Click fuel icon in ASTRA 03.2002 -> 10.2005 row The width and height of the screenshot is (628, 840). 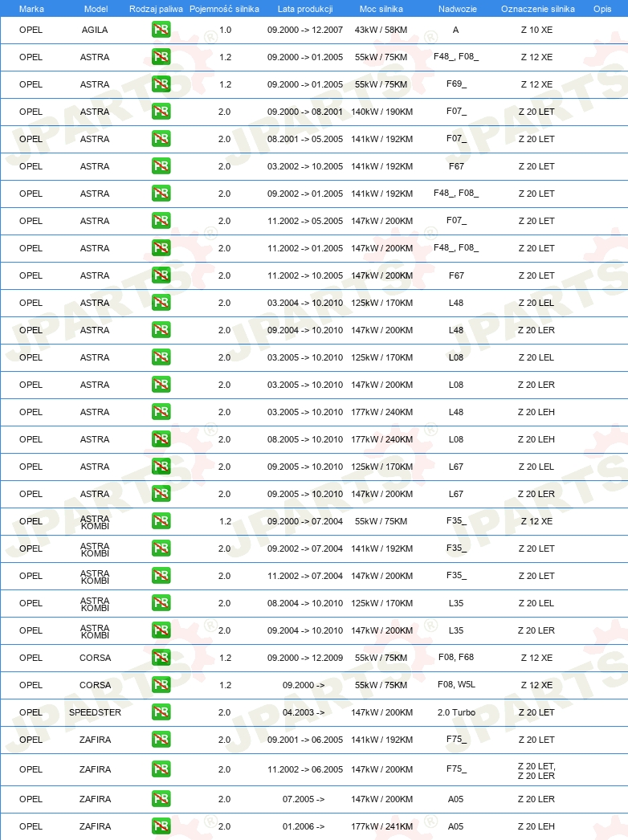(161, 166)
